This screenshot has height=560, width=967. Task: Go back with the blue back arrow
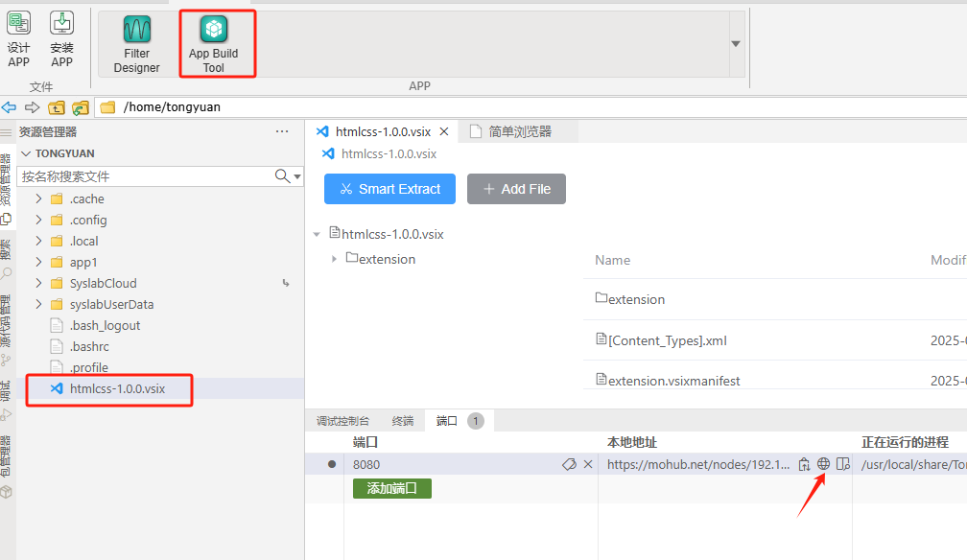pyautogui.click(x=9, y=107)
